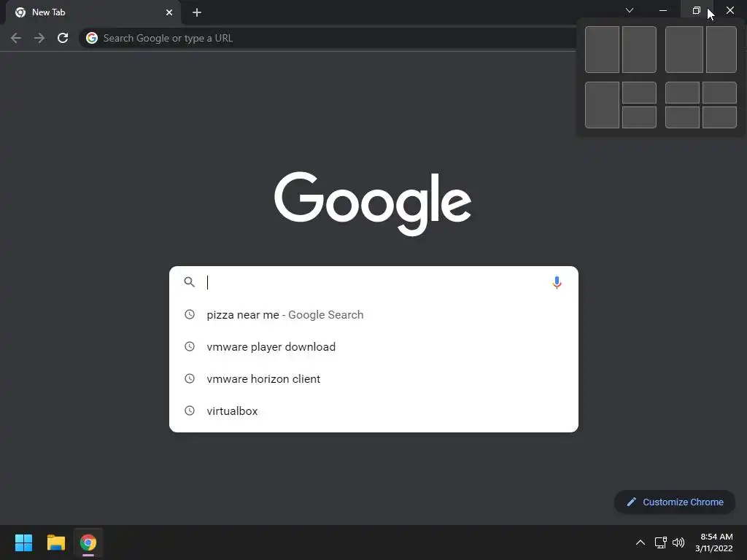
Task: Click the Customize Chrome button
Action: coord(675,502)
